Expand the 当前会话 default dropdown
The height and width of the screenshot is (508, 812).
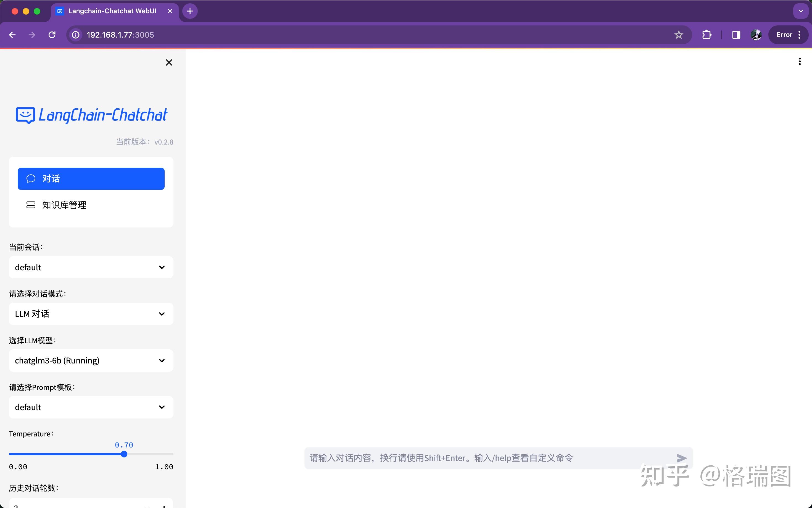coord(91,268)
